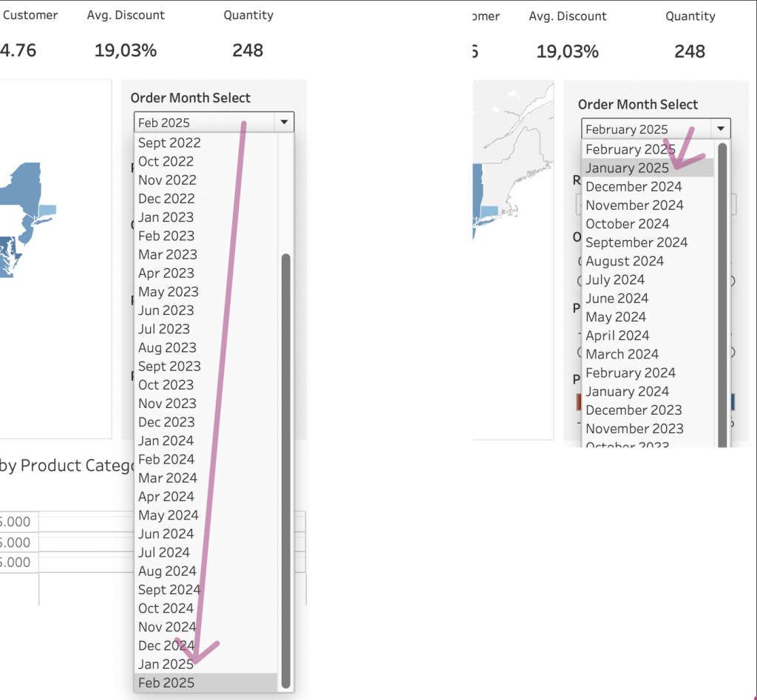
Task: Select Jan 2025 from the month list
Action: tap(166, 664)
